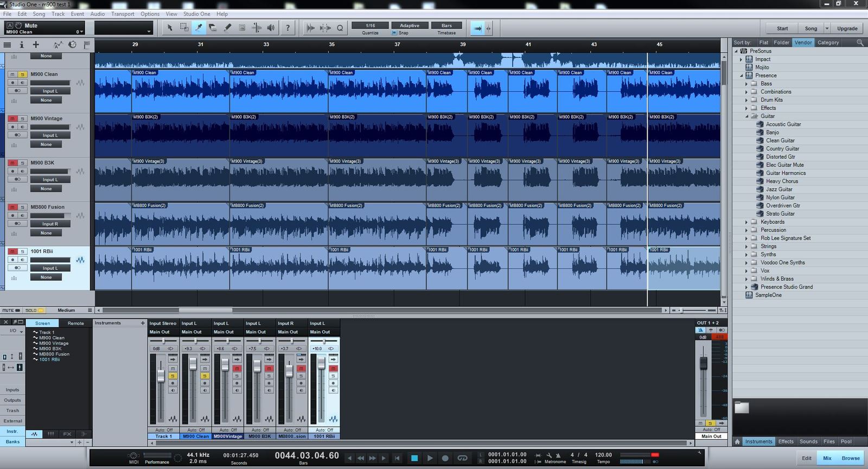The image size is (868, 469).
Task: Close the mixer console with the X icon
Action: (6, 323)
